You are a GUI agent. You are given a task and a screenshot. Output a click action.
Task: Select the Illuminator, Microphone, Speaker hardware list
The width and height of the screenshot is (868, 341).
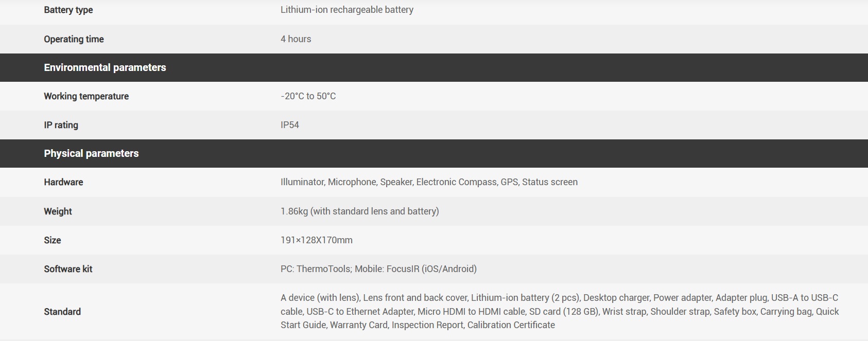[429, 182]
